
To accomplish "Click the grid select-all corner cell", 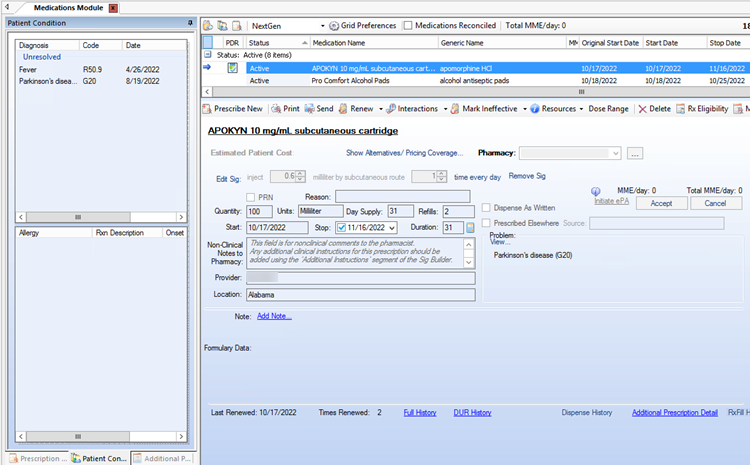I will click(208, 43).
